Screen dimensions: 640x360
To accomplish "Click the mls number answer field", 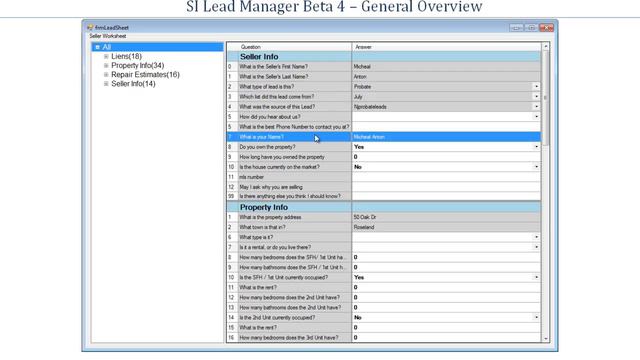I will 446,177.
